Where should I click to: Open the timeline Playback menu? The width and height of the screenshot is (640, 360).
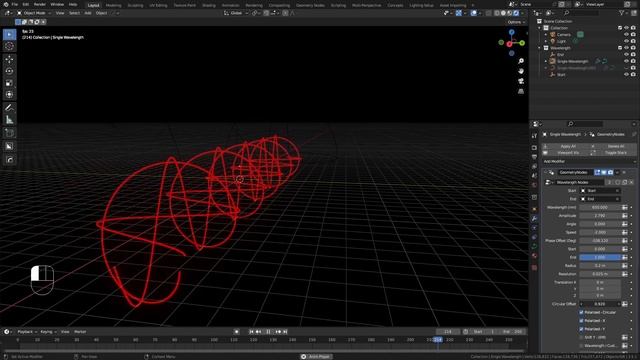coord(27,332)
